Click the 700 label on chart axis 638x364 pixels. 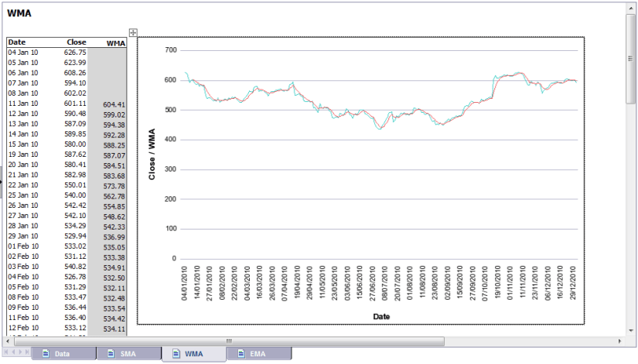[x=171, y=50]
